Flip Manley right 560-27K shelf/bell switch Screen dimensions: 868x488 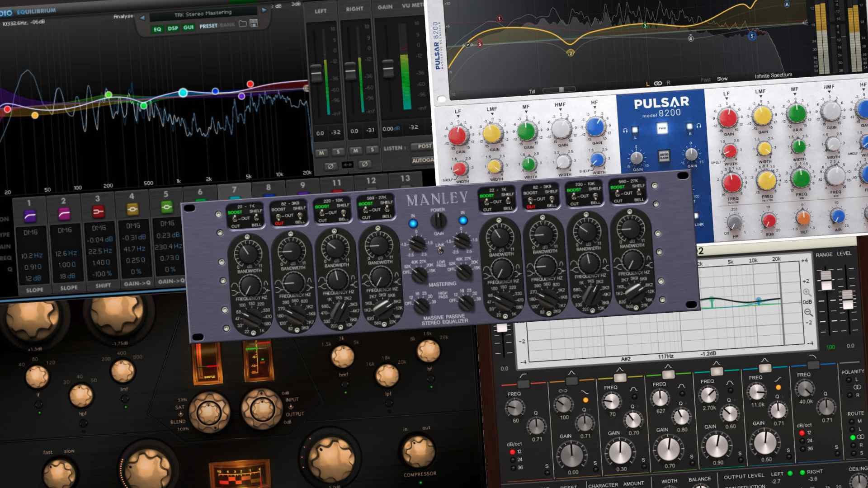pyautogui.click(x=639, y=192)
